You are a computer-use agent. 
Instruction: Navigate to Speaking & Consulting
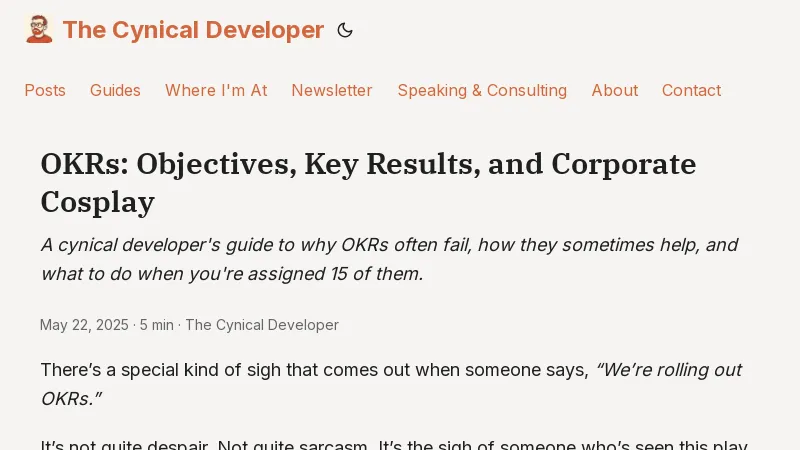tap(482, 90)
